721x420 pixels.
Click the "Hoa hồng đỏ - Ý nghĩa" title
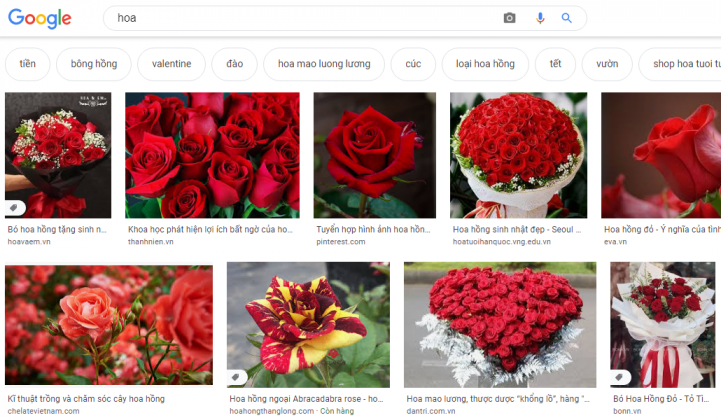(660, 229)
